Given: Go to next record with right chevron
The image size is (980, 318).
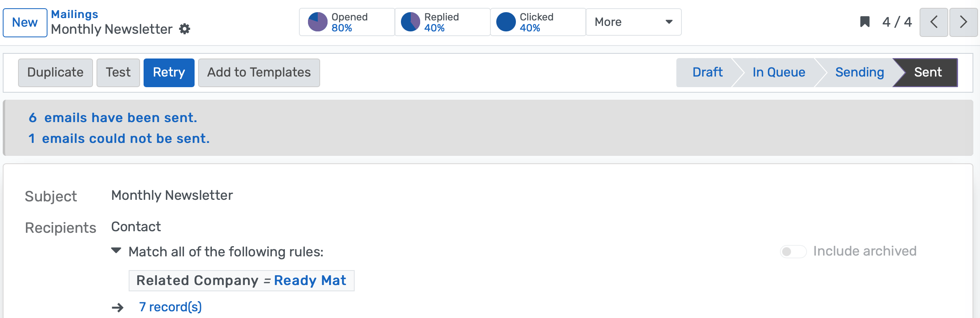Looking at the screenshot, I should point(963,22).
